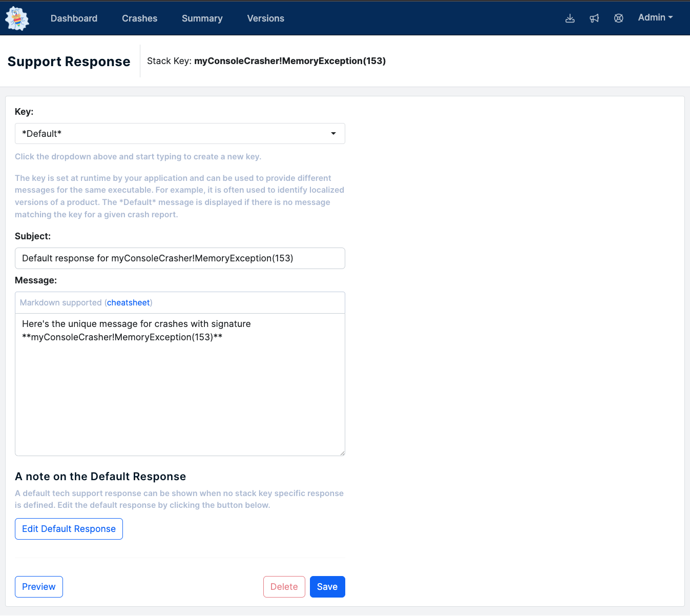Grab the Message box resize handle

[x=342, y=453]
